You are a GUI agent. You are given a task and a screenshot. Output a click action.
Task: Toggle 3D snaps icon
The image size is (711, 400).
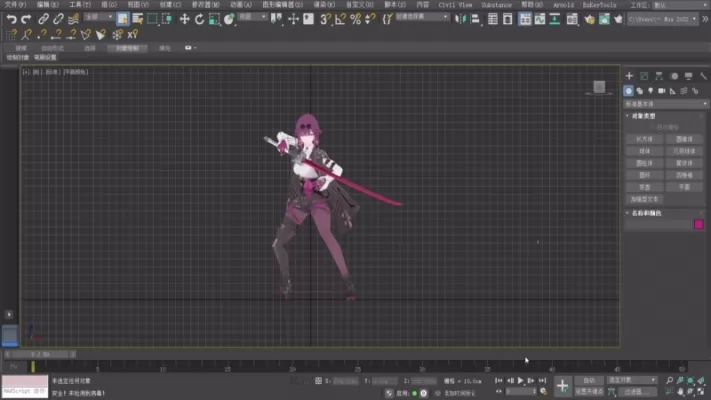(325, 19)
